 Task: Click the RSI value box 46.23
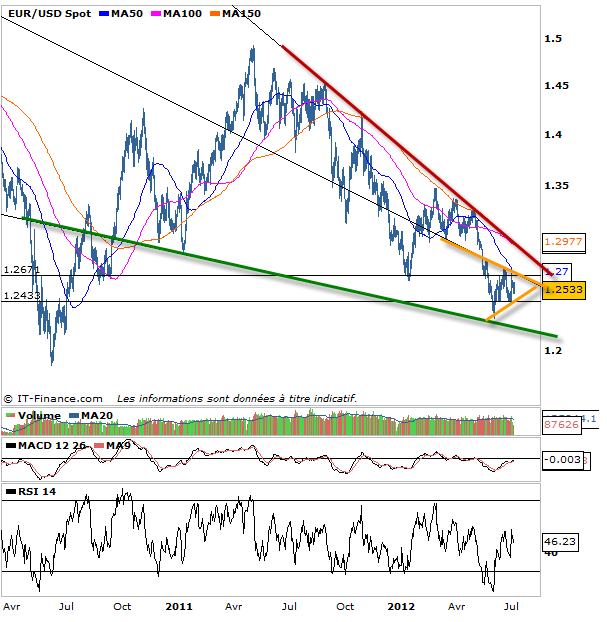point(560,541)
